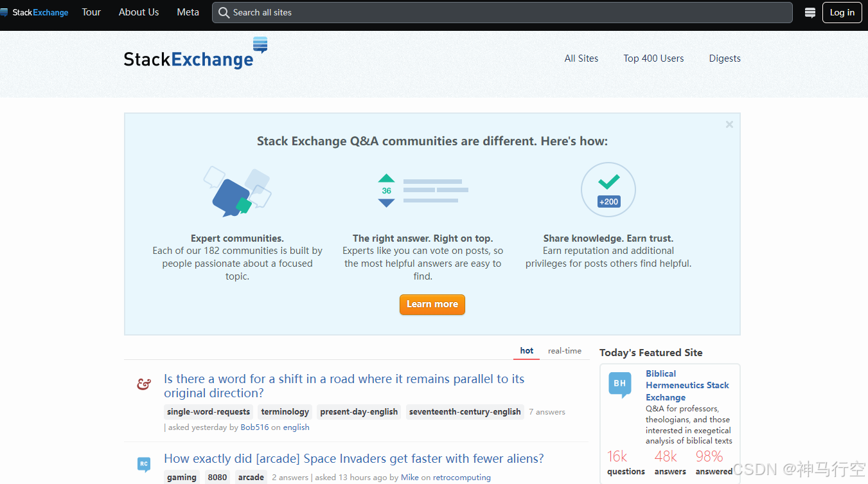Image resolution: width=868 pixels, height=484 pixels.
Task: Click the Biblical Hermeneutics BH icon
Action: click(x=620, y=384)
